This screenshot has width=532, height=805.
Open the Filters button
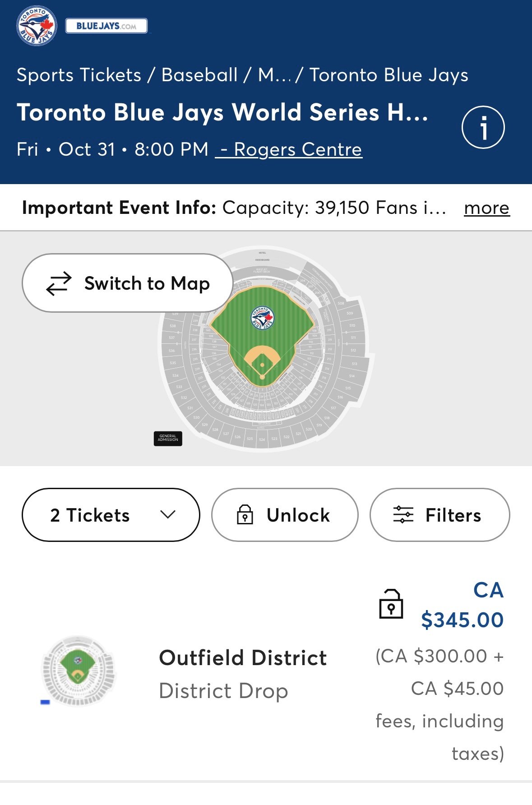tap(439, 515)
